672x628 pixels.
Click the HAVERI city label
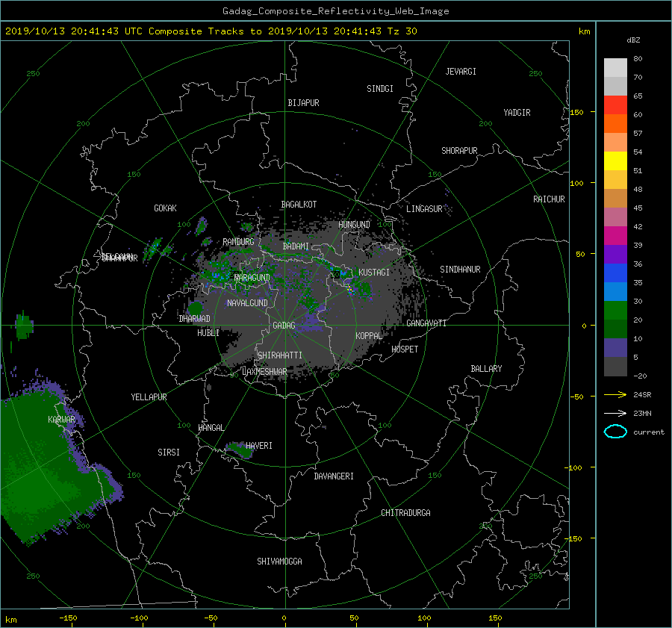(x=259, y=445)
